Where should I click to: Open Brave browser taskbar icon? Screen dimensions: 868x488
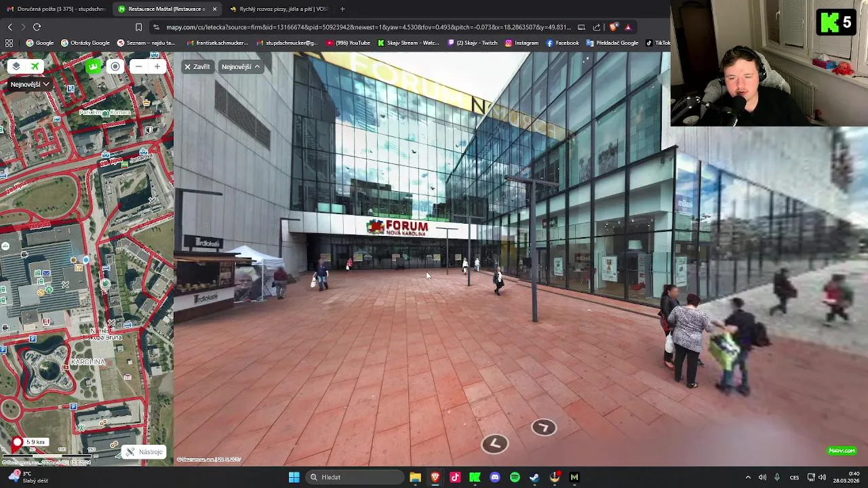coord(435,477)
